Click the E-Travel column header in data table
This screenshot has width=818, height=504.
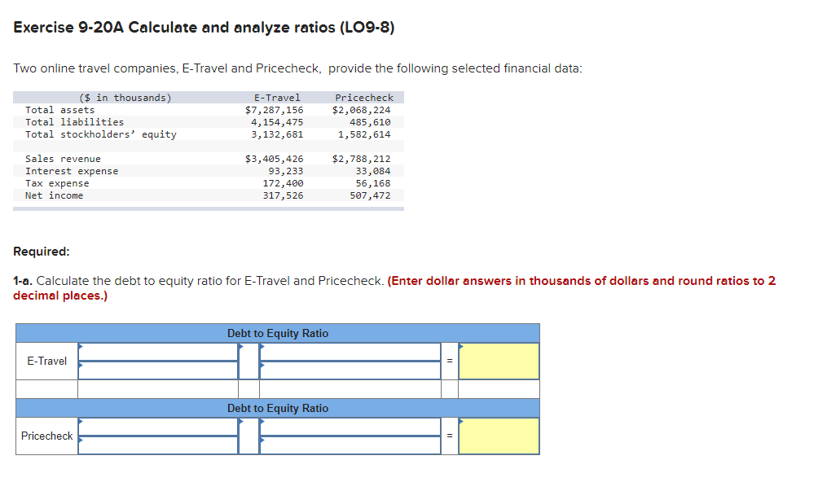[277, 98]
